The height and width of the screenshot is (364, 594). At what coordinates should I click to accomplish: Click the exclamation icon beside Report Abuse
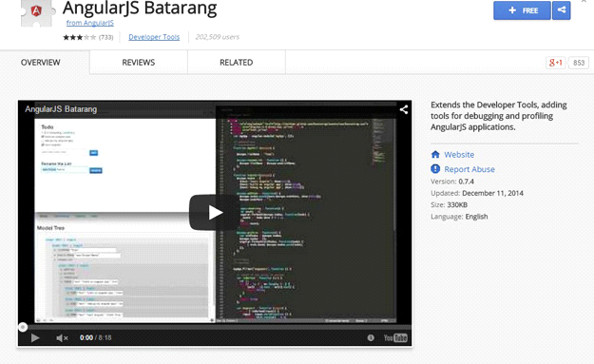435,169
